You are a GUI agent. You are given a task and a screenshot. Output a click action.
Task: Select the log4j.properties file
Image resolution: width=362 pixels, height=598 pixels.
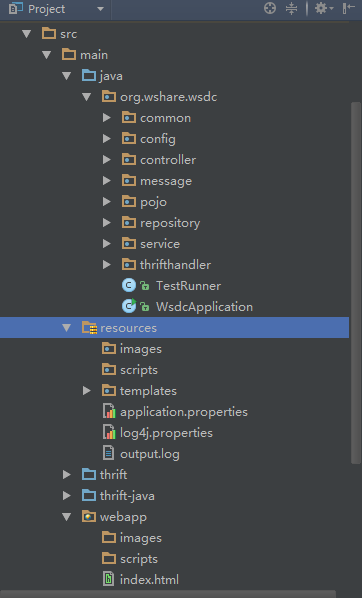click(x=166, y=433)
